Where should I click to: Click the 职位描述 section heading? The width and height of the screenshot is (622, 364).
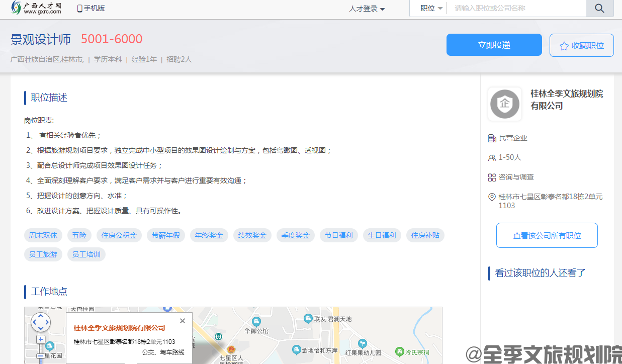tap(49, 98)
